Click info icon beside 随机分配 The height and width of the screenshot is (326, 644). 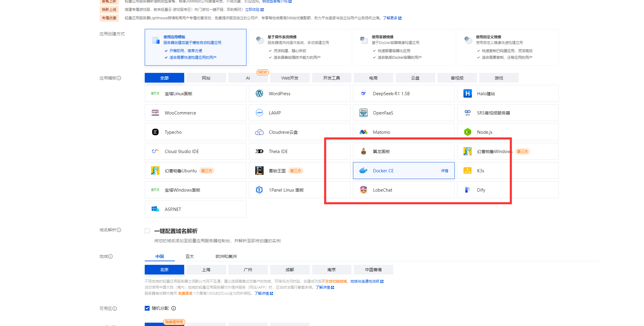174,308
